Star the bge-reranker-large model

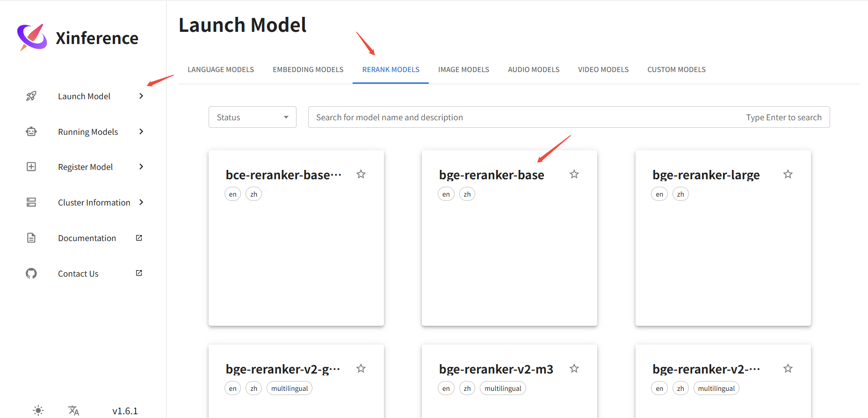(788, 174)
